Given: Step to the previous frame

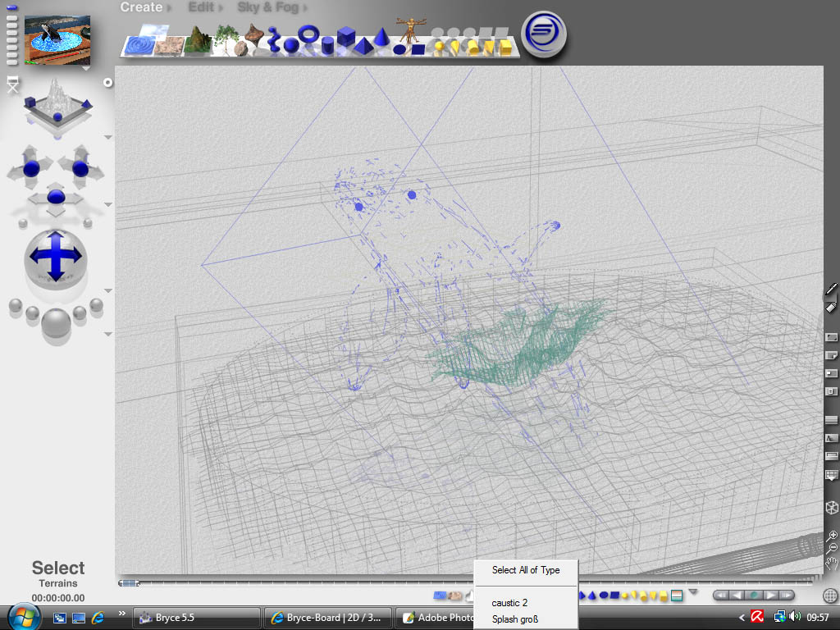Looking at the screenshot, I should pos(737,596).
